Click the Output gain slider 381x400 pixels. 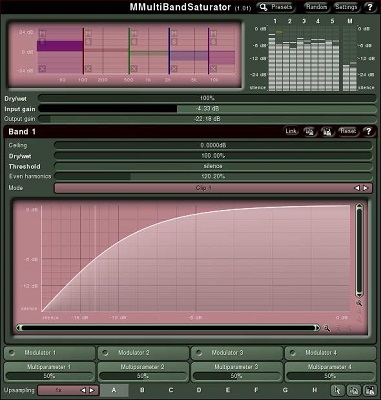207,119
